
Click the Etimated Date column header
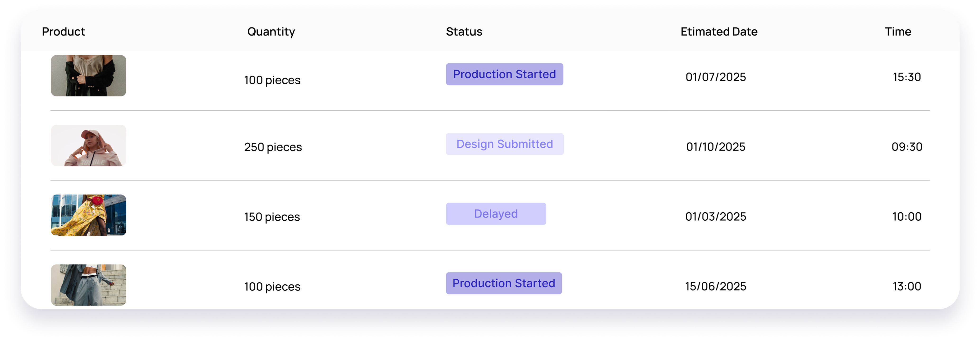point(719,32)
